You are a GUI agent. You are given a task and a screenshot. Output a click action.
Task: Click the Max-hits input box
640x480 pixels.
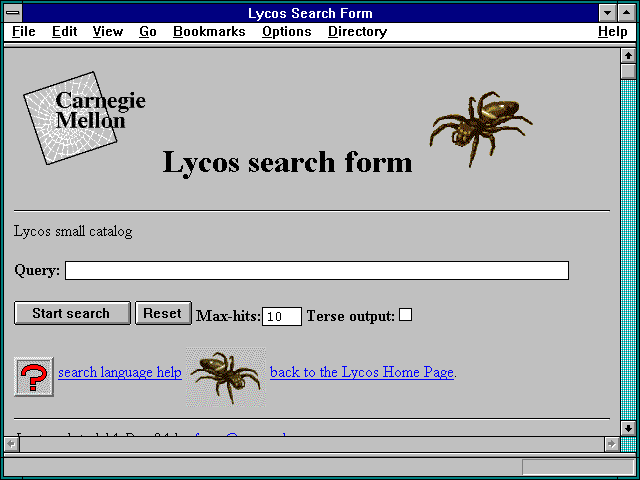click(x=282, y=317)
